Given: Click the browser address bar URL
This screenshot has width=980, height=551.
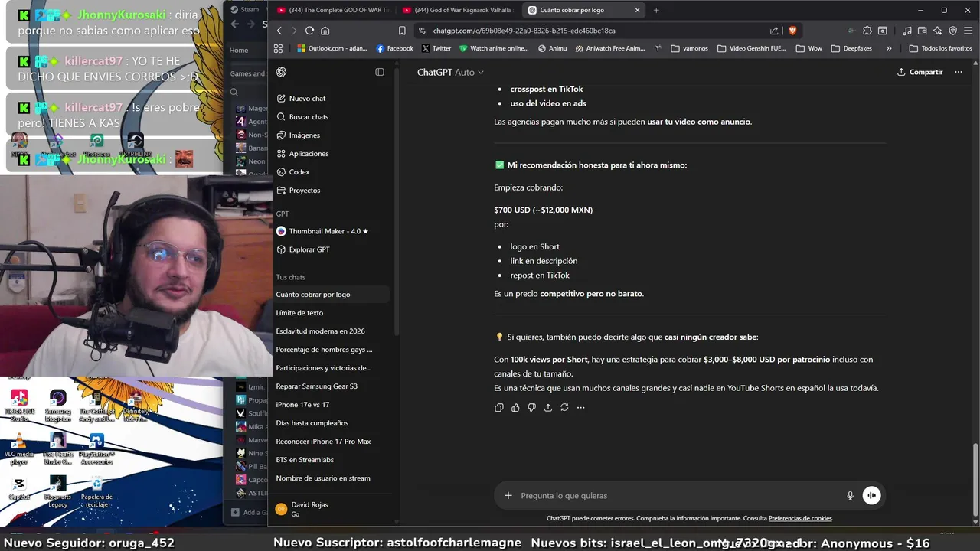Looking at the screenshot, I should pos(524,31).
